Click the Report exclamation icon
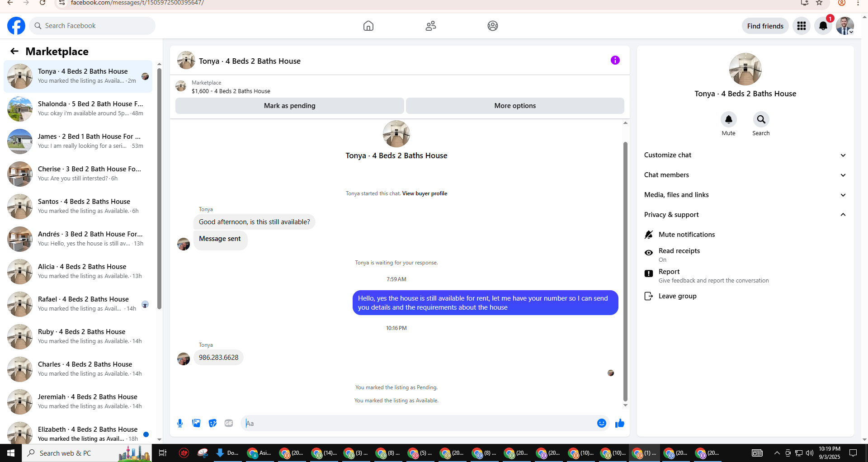The image size is (868, 462). pyautogui.click(x=649, y=273)
